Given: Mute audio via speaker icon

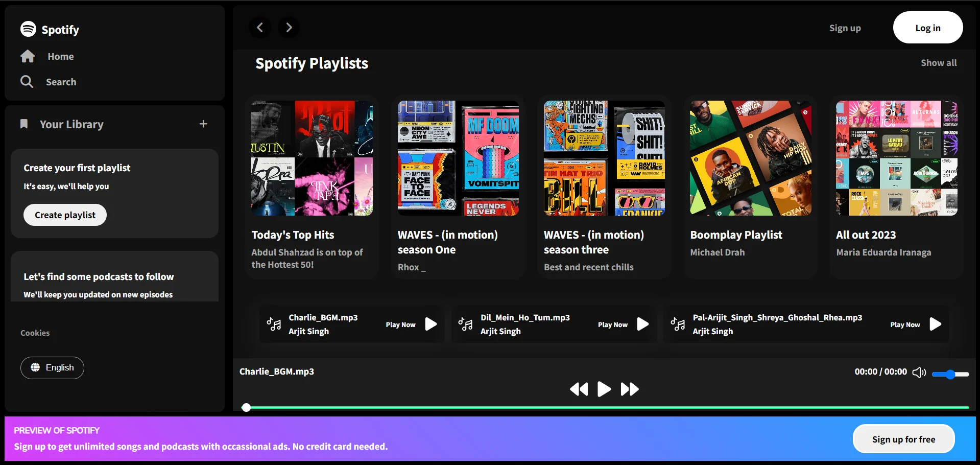Looking at the screenshot, I should click(x=919, y=373).
